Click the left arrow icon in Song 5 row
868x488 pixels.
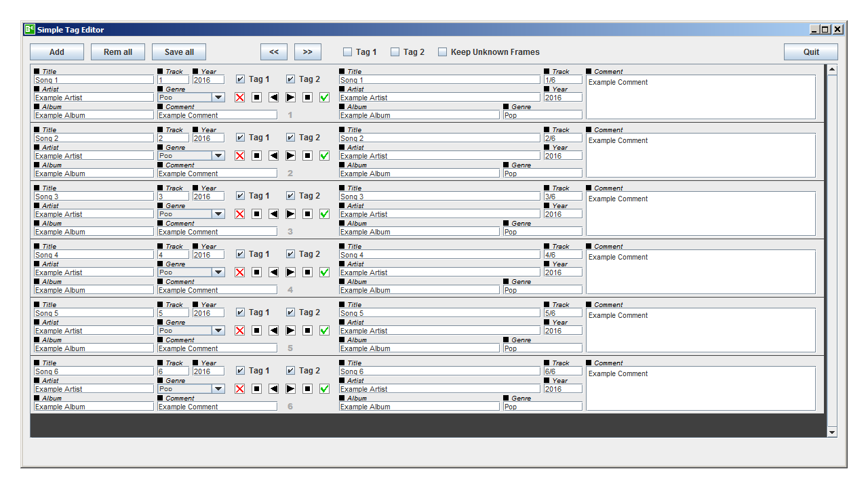pyautogui.click(x=273, y=331)
